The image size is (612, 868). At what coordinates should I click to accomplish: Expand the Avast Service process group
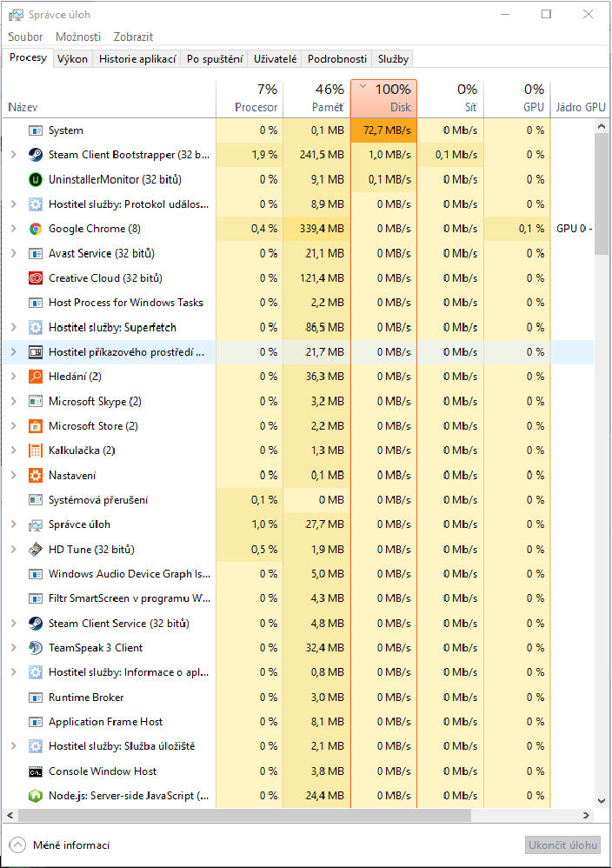14,254
